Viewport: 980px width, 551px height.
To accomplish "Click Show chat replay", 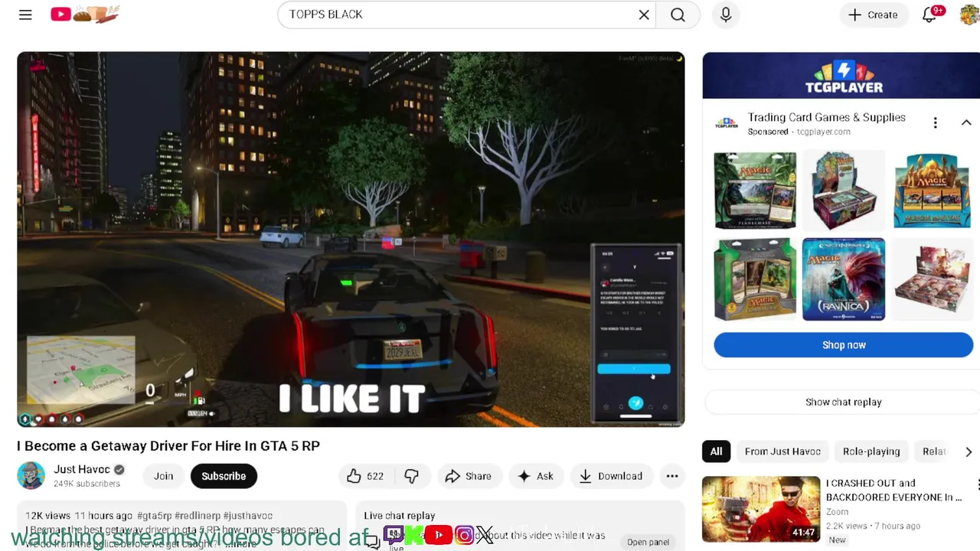I will point(843,402).
